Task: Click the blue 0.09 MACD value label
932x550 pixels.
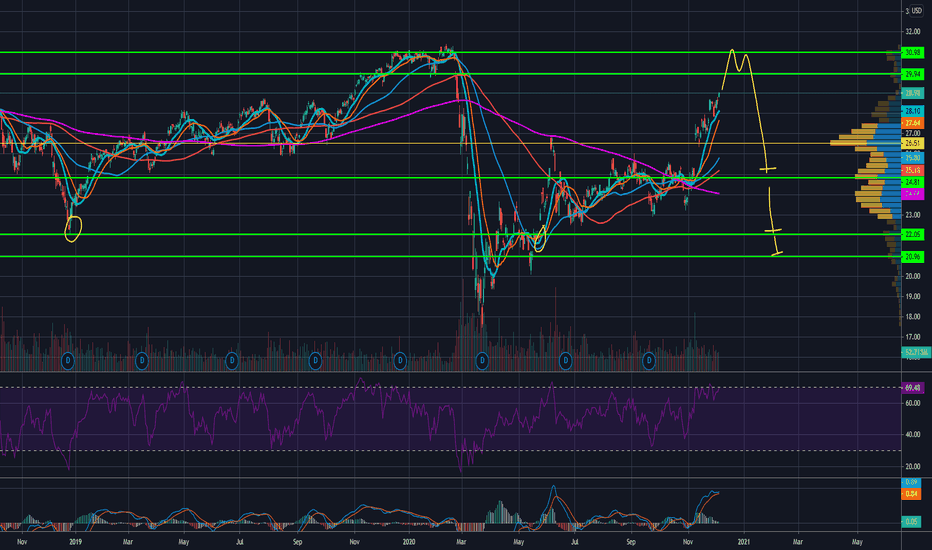Action: pyautogui.click(x=912, y=482)
